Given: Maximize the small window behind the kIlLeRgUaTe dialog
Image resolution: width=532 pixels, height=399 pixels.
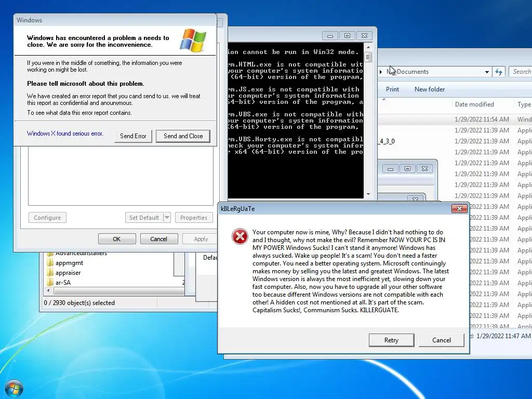Looking at the screenshot, I should click(407, 169).
